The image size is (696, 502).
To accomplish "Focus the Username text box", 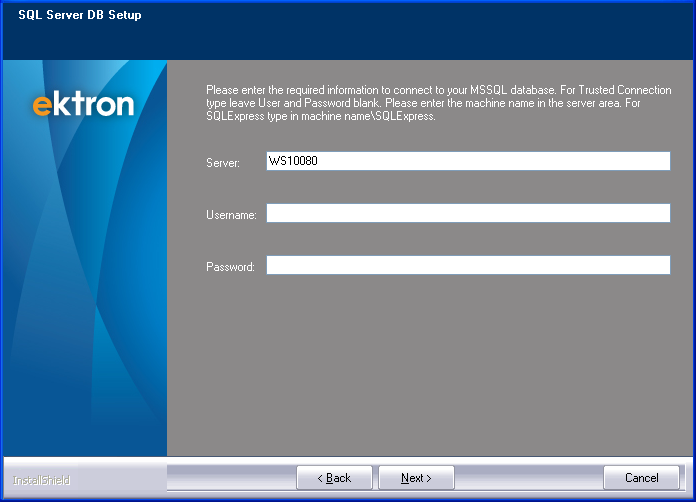I will click(468, 213).
